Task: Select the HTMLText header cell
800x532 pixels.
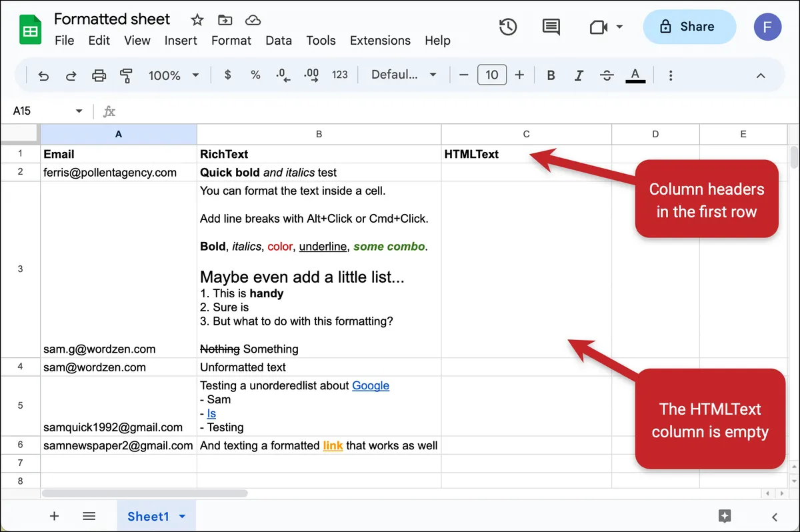Action: pos(526,154)
